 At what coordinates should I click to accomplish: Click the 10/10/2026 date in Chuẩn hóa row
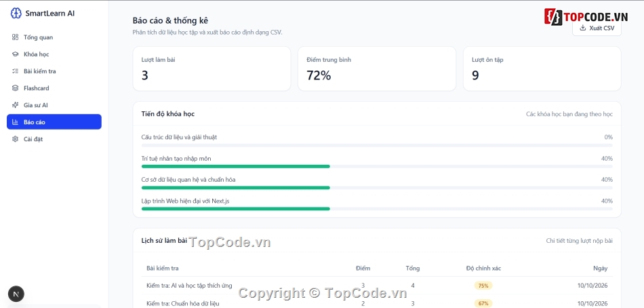(592, 303)
